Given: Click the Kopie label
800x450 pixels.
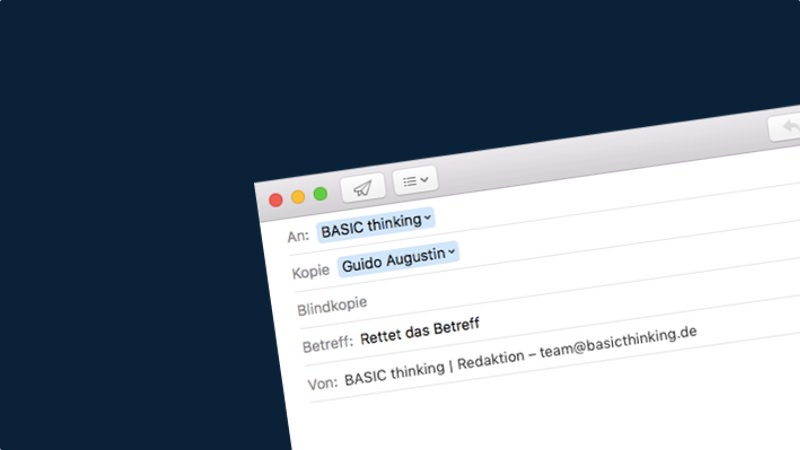Looking at the screenshot, I should [x=311, y=271].
